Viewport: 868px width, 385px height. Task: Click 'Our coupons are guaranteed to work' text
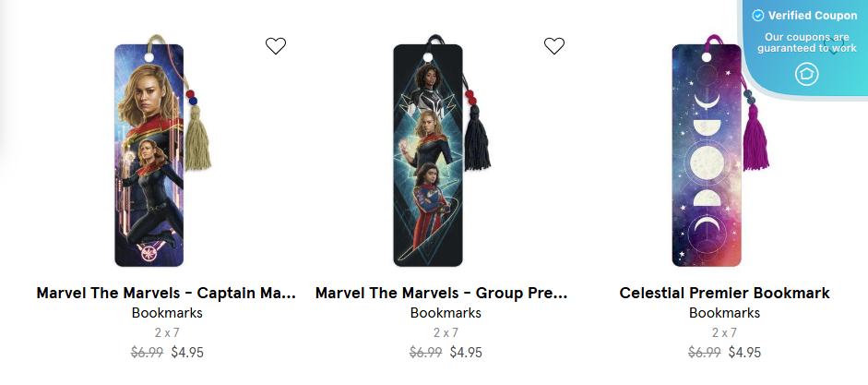click(x=807, y=42)
